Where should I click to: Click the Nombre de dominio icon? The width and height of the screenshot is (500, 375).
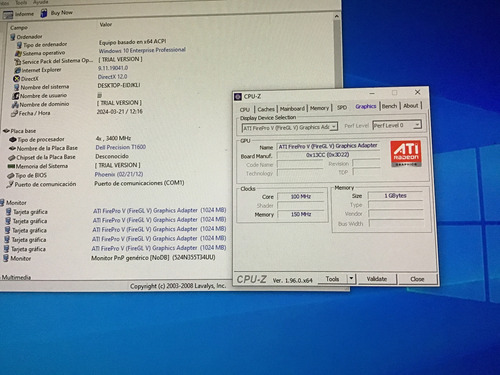(15, 105)
